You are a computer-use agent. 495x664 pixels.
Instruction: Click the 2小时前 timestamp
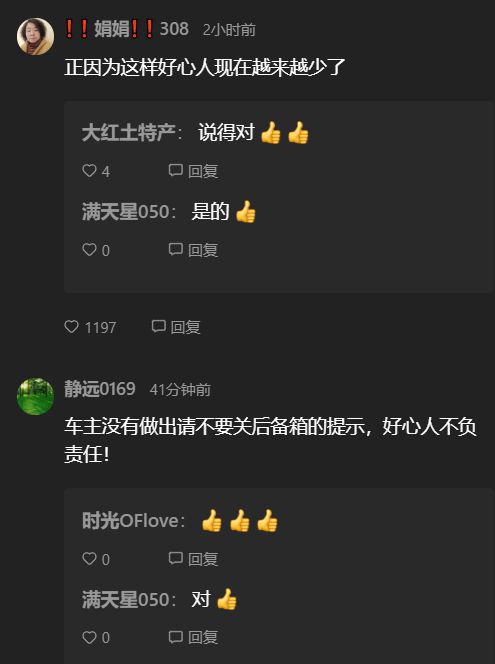[229, 30]
